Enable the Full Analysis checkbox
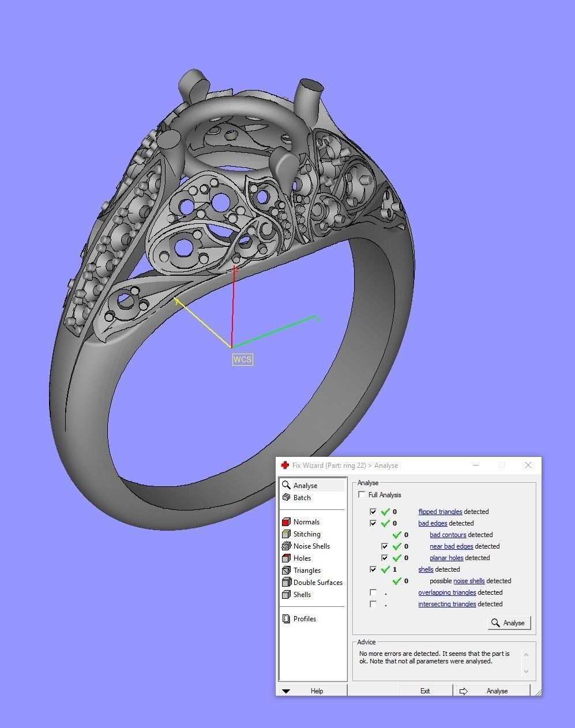 tap(362, 495)
